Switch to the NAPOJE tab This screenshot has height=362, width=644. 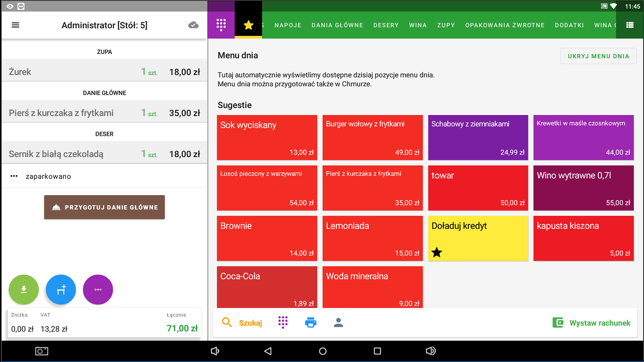click(288, 25)
